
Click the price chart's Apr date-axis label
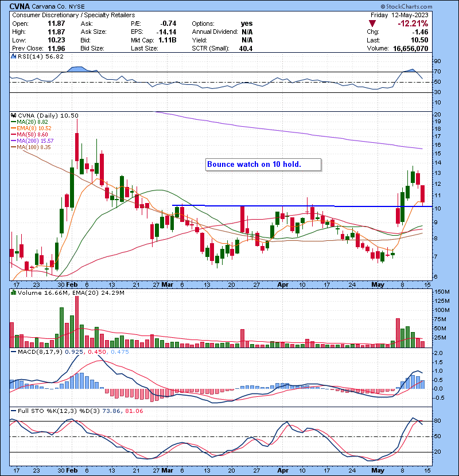coord(283,285)
